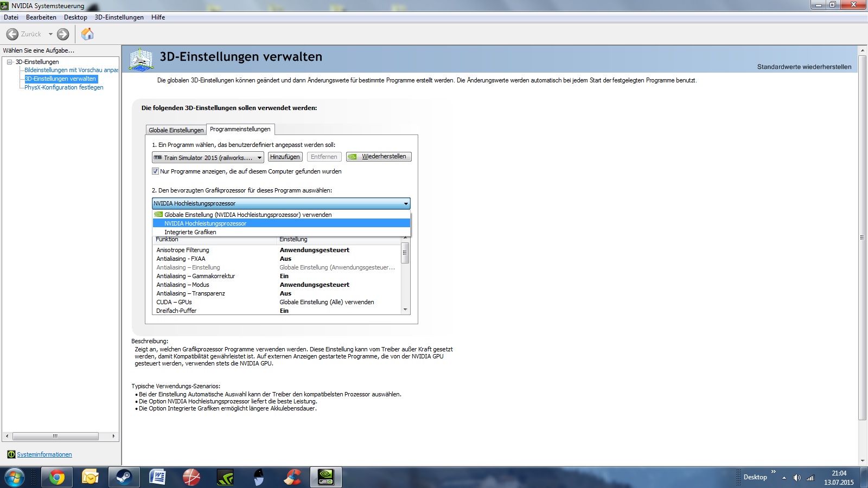868x488 pixels.
Task: Open the Systeminformationen link
Action: 44,454
